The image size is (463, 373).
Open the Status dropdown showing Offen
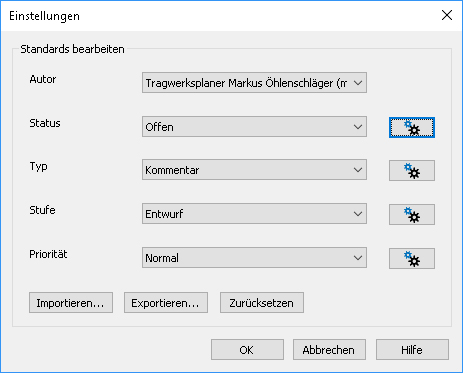coord(254,127)
